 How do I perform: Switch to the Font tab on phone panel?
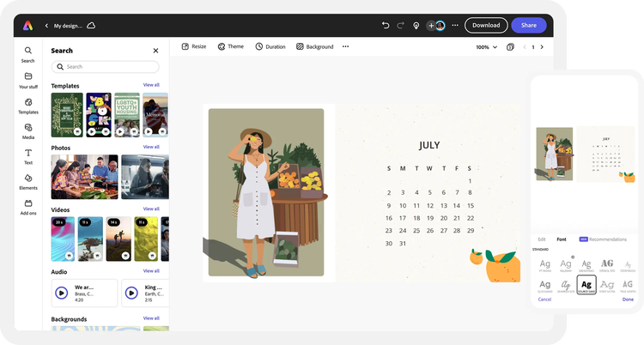[x=562, y=239]
